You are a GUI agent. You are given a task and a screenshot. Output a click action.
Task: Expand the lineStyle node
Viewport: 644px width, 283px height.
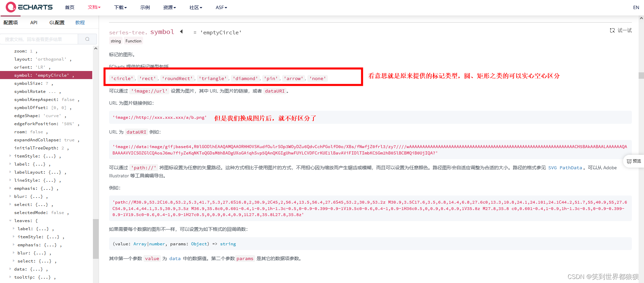10,180
